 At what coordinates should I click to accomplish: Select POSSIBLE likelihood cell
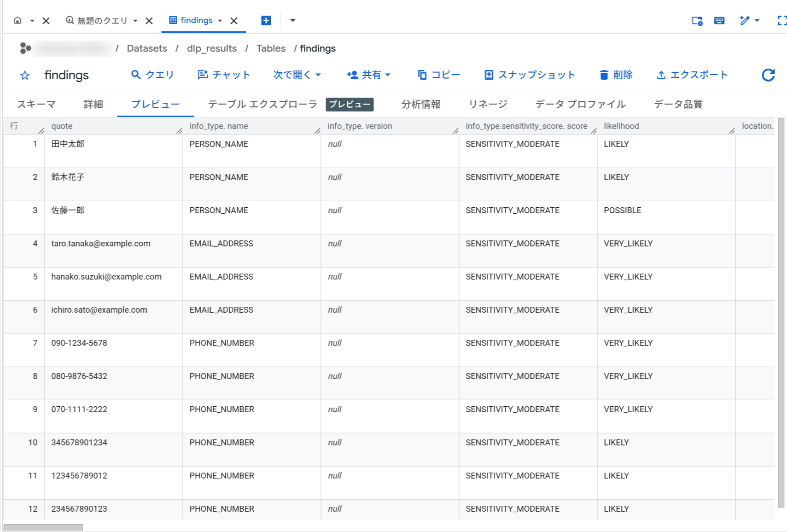pyautogui.click(x=666, y=217)
